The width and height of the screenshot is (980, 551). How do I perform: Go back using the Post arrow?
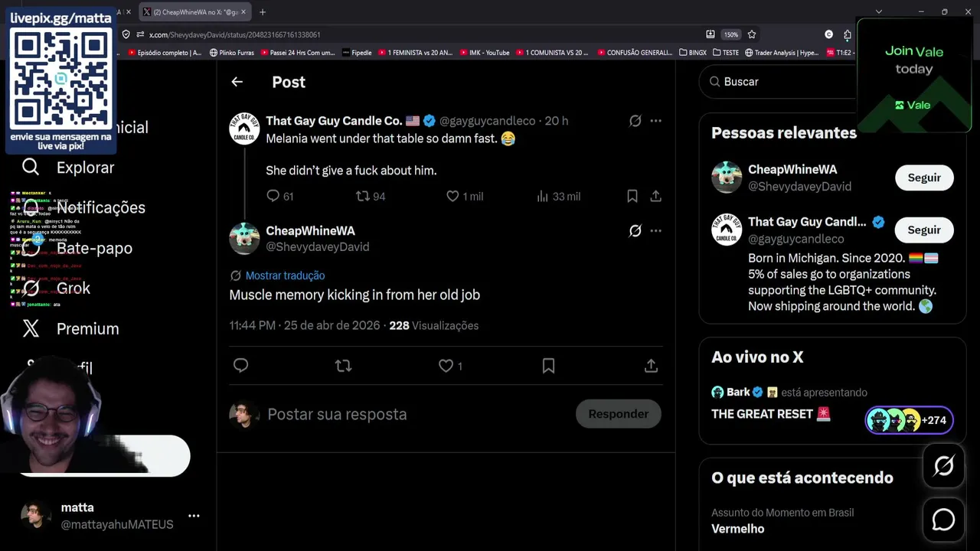pyautogui.click(x=237, y=82)
